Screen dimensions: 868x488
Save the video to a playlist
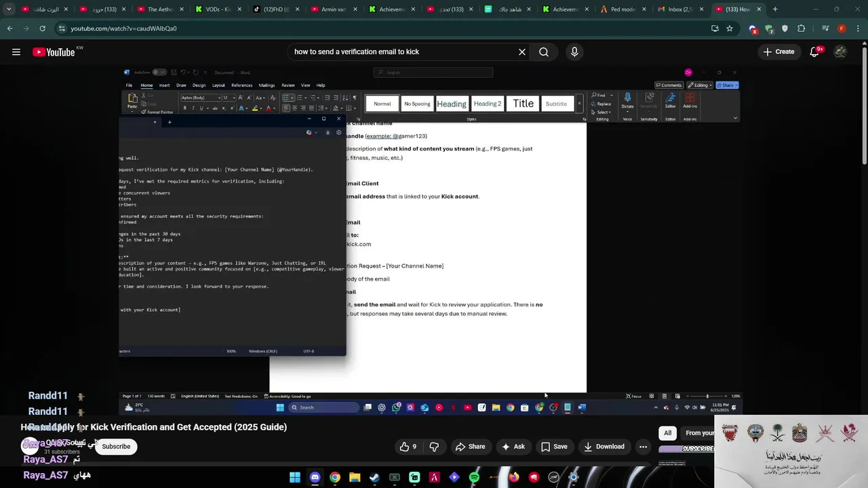[x=554, y=447]
